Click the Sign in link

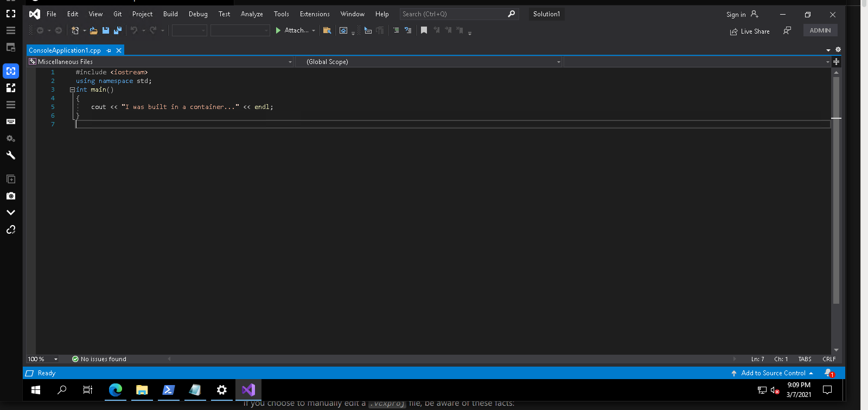(x=736, y=15)
